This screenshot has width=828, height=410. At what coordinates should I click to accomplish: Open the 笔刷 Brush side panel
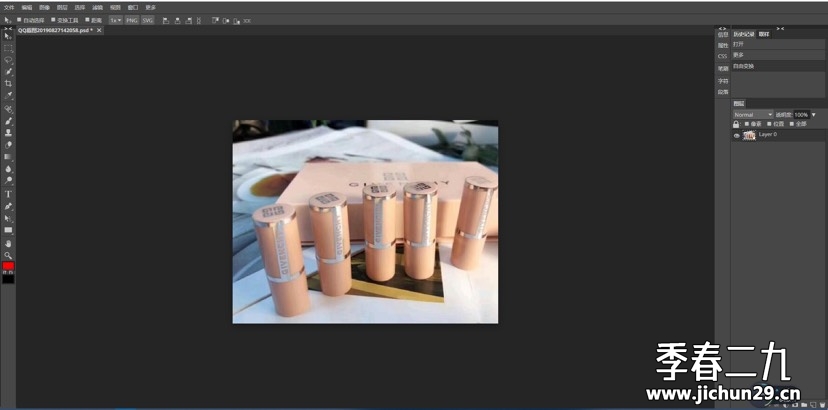(x=723, y=69)
